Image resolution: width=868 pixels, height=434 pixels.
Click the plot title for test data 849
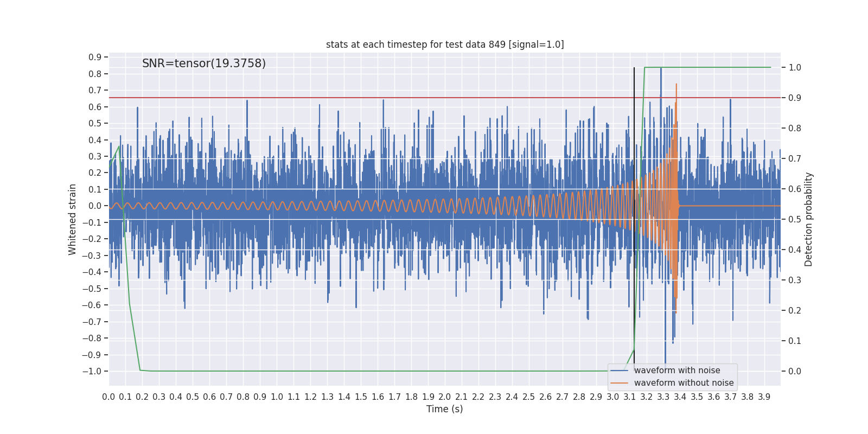point(445,44)
